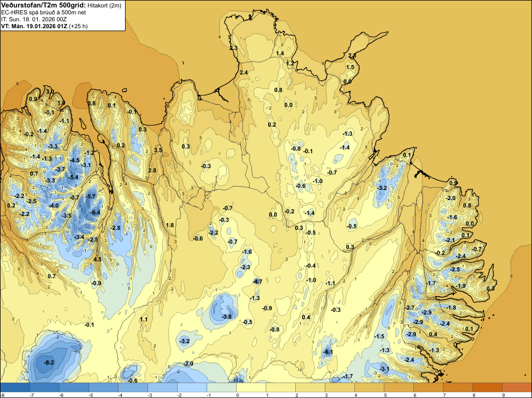Click the valid time 'VT: Mán. 19.01.2026 01Z'
This screenshot has height=398, width=532.
click(34, 26)
